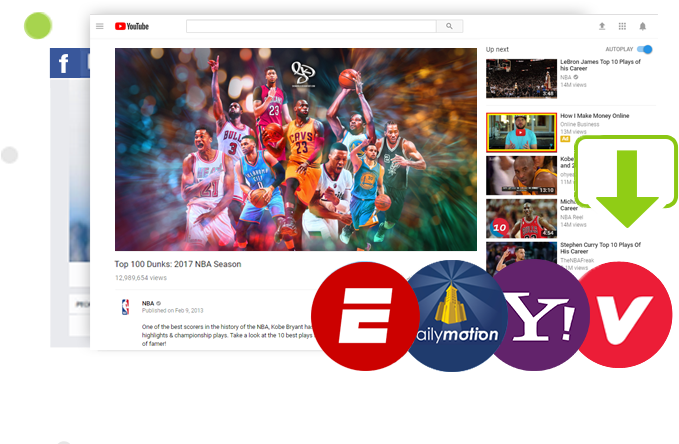Click the red Vevo circle logo
Image resolution: width=679 pixels, height=444 pixels.
[x=624, y=315]
